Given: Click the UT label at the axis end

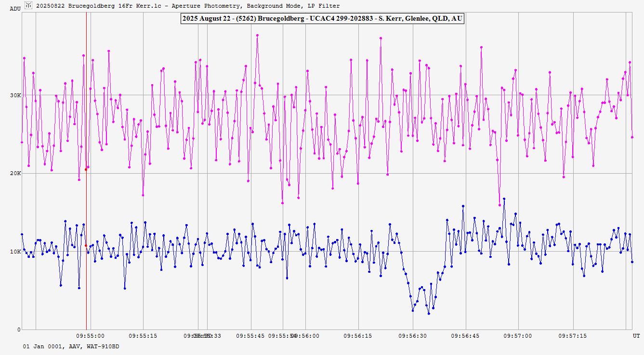Looking at the screenshot, I should pos(636,336).
